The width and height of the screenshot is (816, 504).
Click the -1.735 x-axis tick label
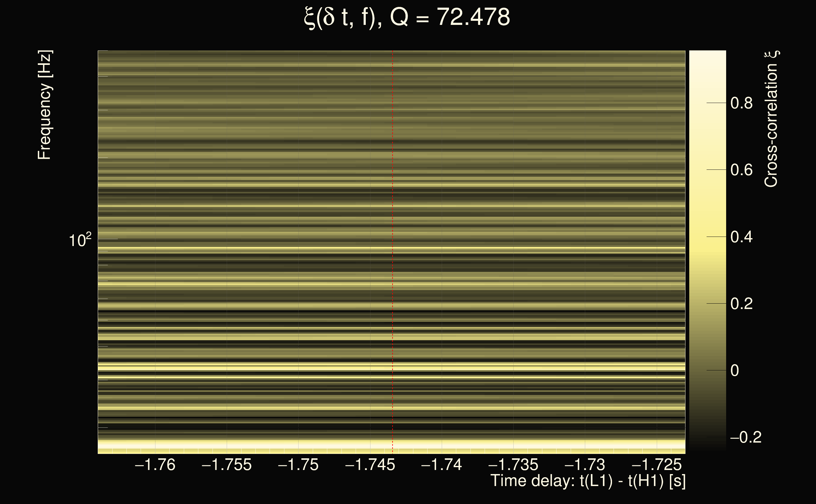(x=513, y=465)
